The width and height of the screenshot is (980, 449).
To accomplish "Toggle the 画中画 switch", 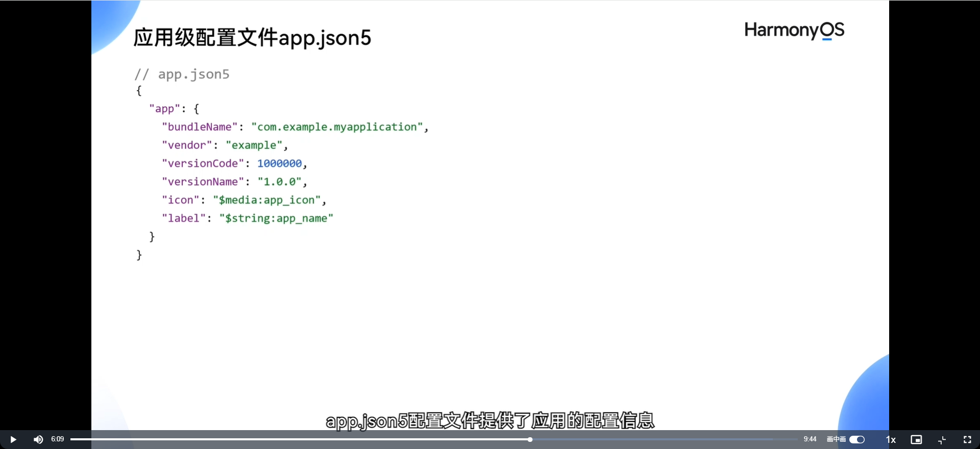I will pyautogui.click(x=857, y=439).
